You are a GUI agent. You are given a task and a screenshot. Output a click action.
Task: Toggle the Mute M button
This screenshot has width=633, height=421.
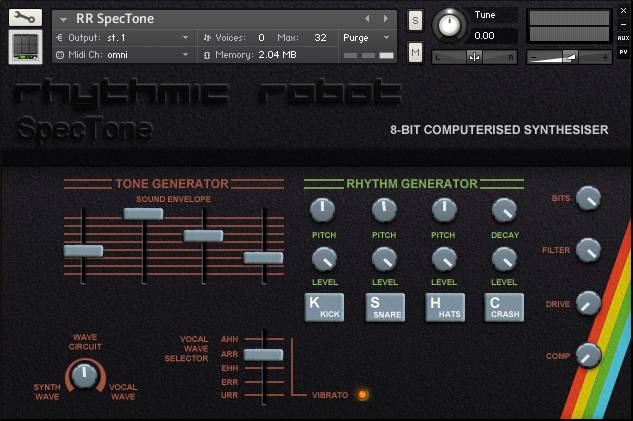415,51
